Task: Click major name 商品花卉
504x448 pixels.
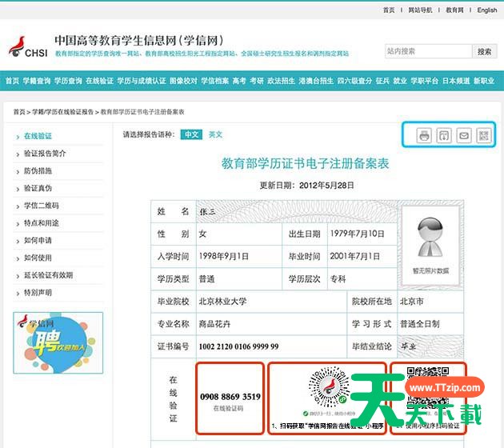Action: [214, 324]
